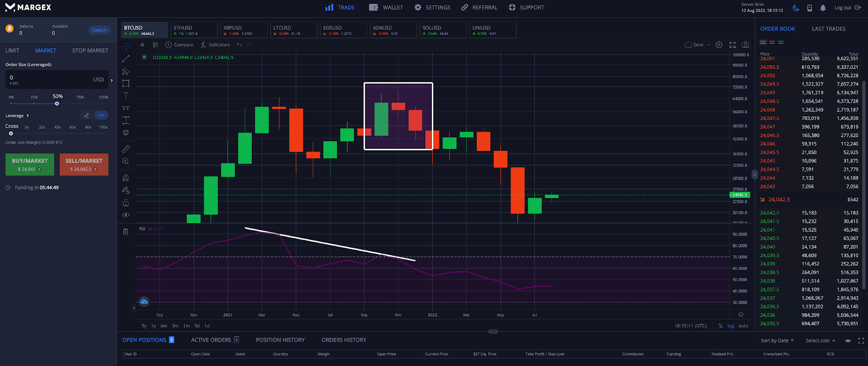
Task: Switch to the Last Trades tab
Action: (828, 29)
